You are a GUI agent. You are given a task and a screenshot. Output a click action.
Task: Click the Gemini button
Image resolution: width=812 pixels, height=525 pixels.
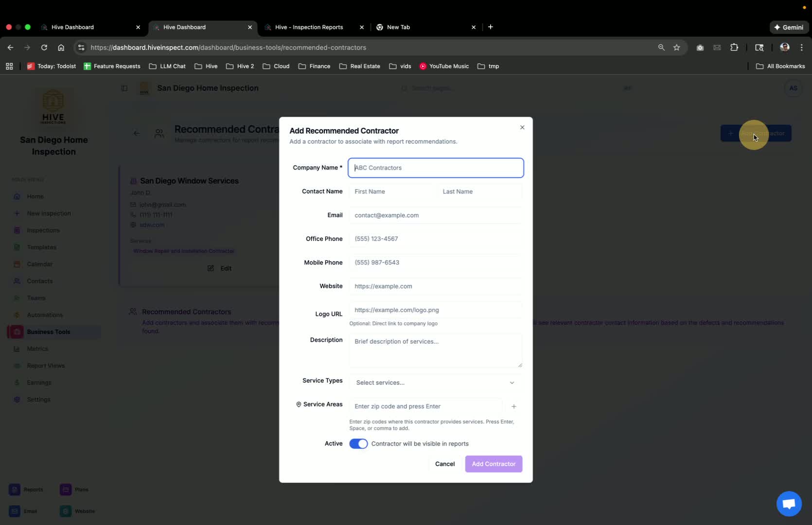tap(789, 27)
